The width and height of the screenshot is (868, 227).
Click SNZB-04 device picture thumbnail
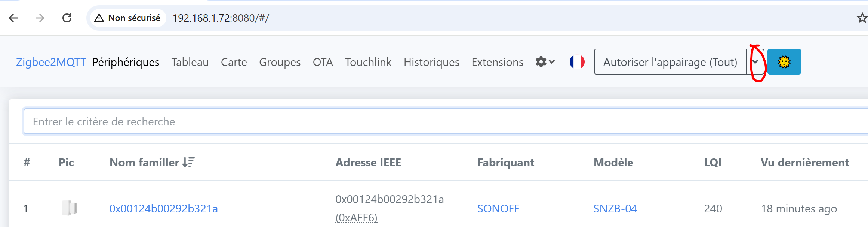tap(70, 208)
